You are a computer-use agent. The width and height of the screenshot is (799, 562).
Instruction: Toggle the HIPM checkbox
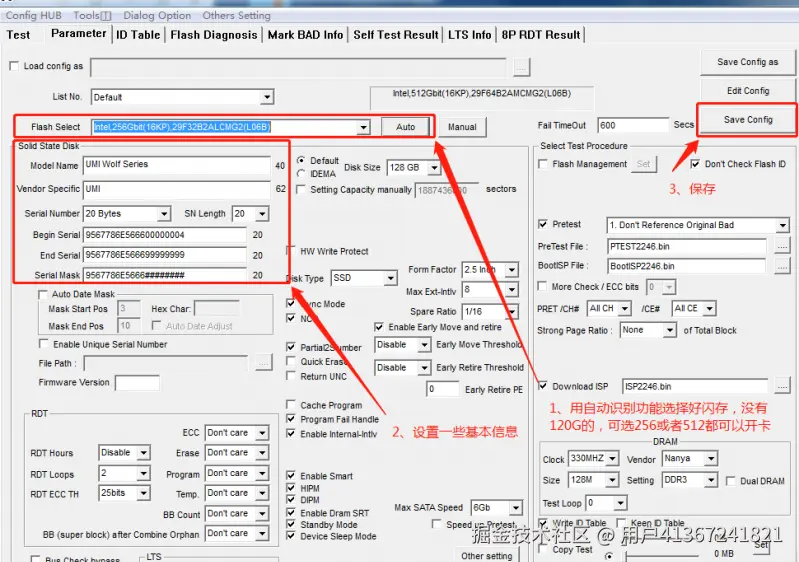[x=291, y=488]
